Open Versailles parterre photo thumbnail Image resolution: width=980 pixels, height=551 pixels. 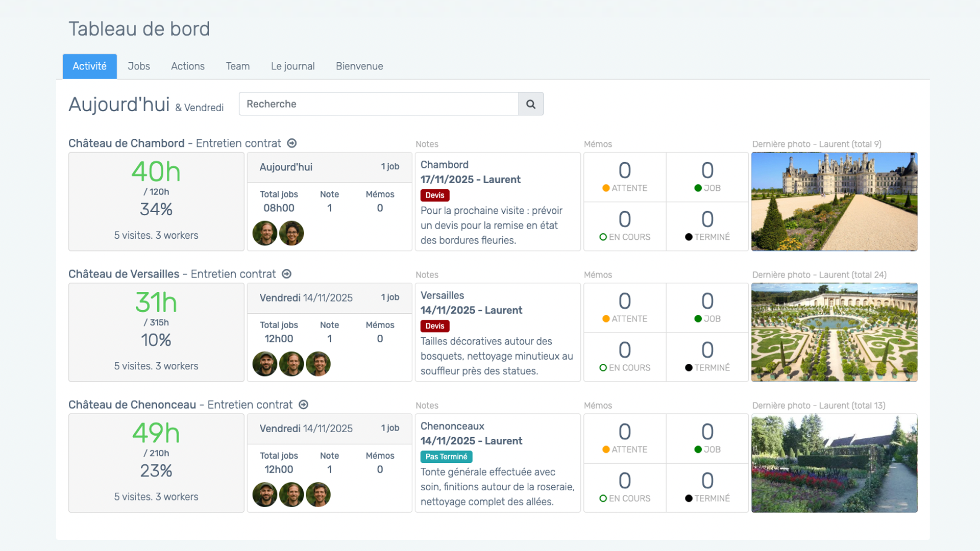click(x=834, y=332)
